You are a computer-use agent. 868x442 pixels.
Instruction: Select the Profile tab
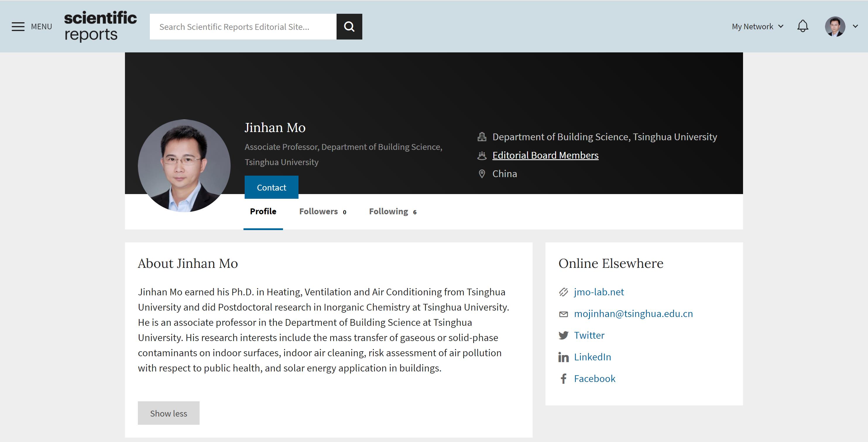click(x=263, y=211)
